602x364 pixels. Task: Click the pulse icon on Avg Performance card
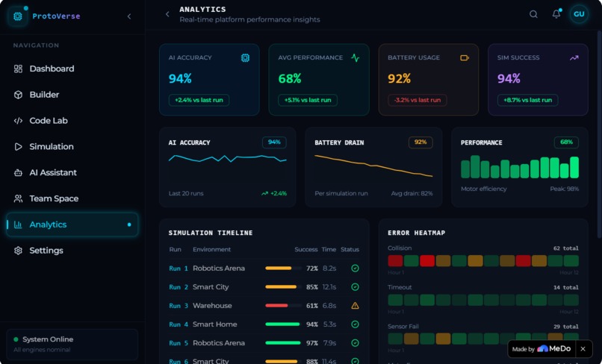tap(355, 58)
